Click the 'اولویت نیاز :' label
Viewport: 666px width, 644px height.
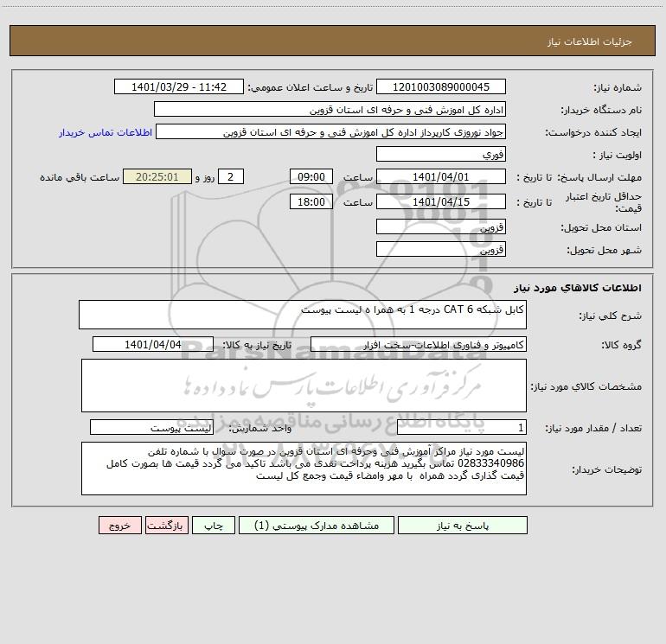618,155
